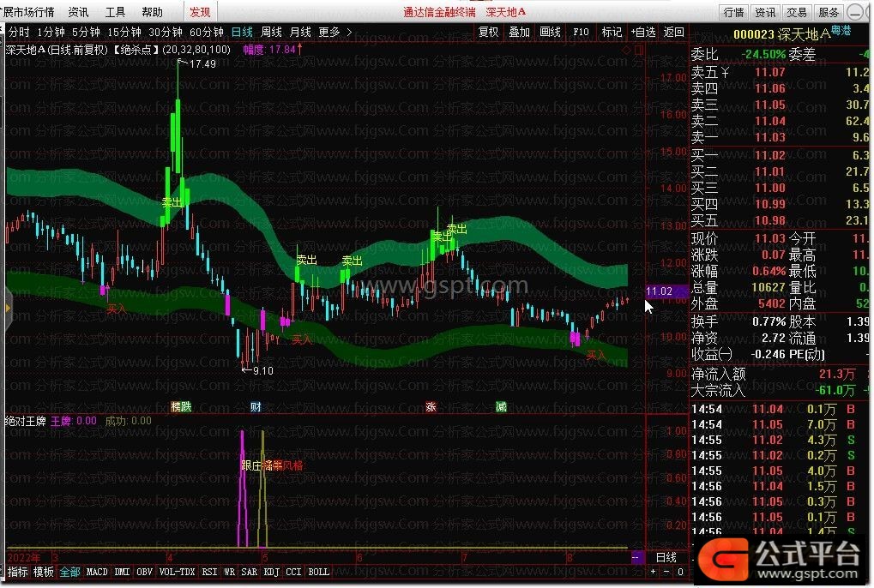Viewport: 874px width, 588px height.
Task: Open the 交易 trading button
Action: 797,12
